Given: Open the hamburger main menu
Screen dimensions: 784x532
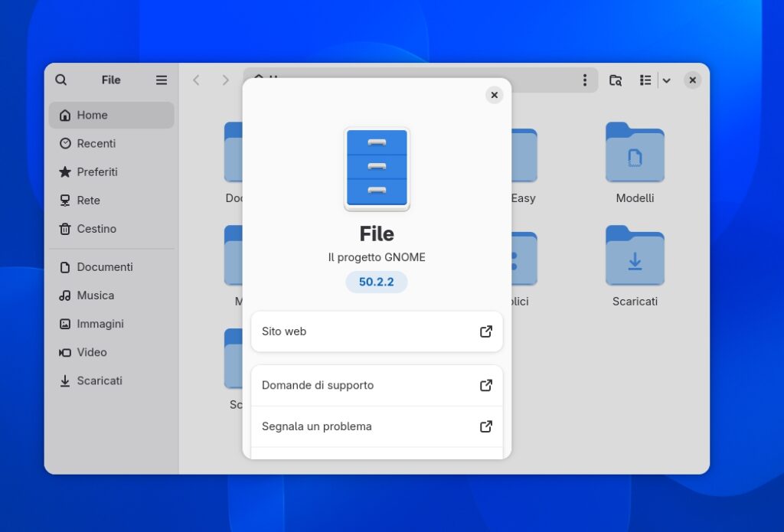Looking at the screenshot, I should (x=161, y=80).
